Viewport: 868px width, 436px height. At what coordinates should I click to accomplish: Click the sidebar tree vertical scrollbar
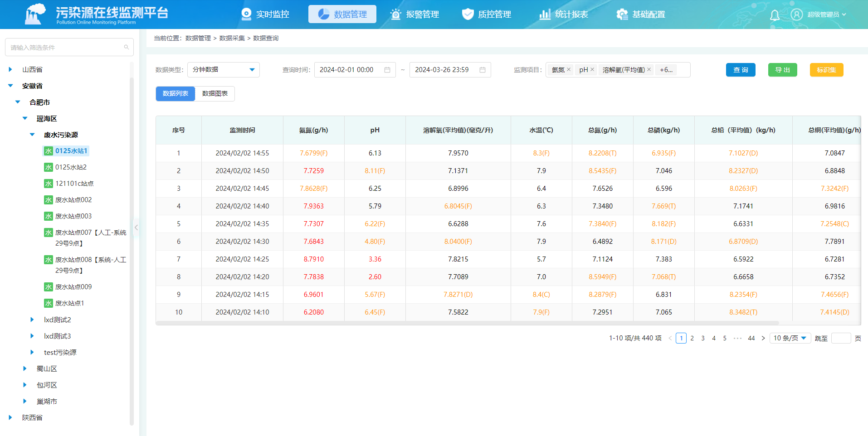pyautogui.click(x=132, y=252)
